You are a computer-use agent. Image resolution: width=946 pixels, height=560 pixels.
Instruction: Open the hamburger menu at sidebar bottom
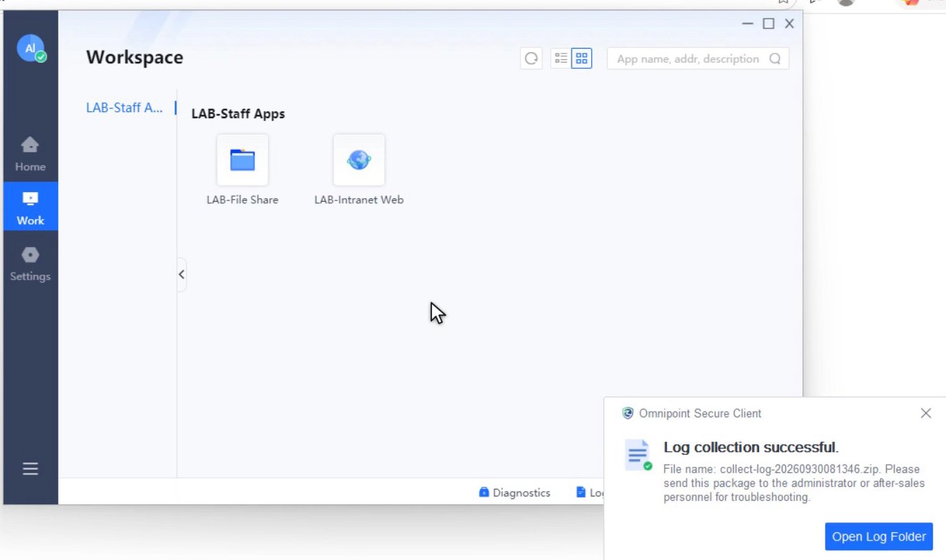pos(31,469)
